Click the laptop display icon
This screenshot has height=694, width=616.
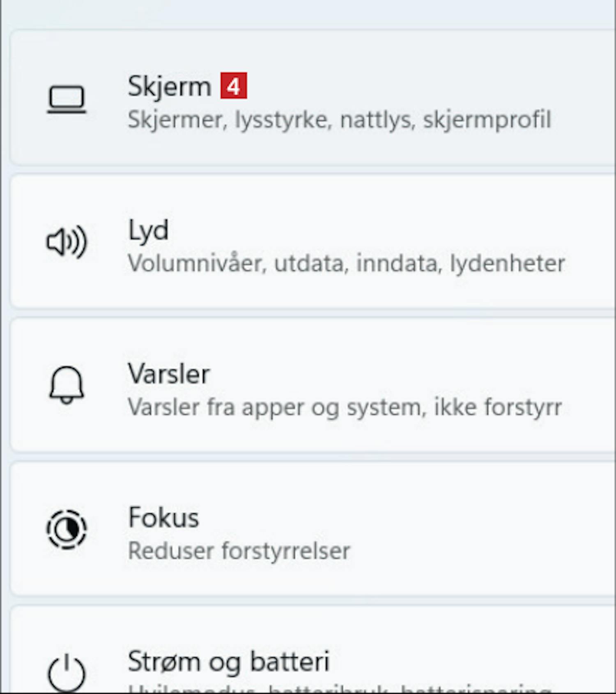[x=67, y=99]
